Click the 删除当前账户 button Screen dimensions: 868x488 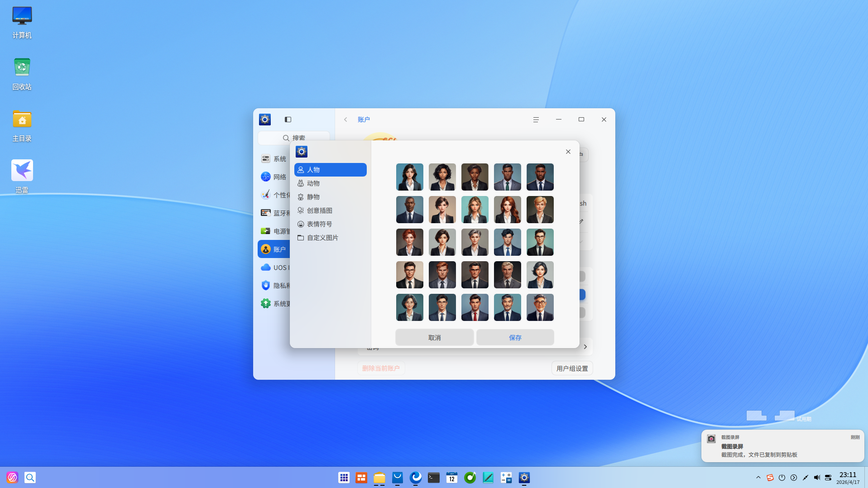381,368
